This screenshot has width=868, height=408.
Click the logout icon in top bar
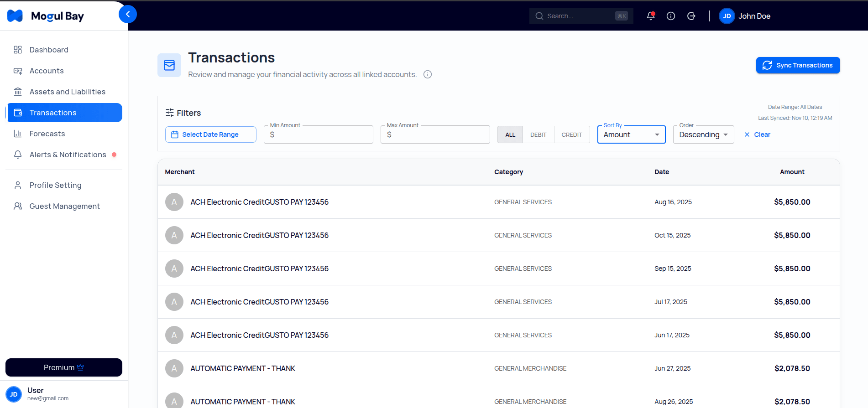691,16
